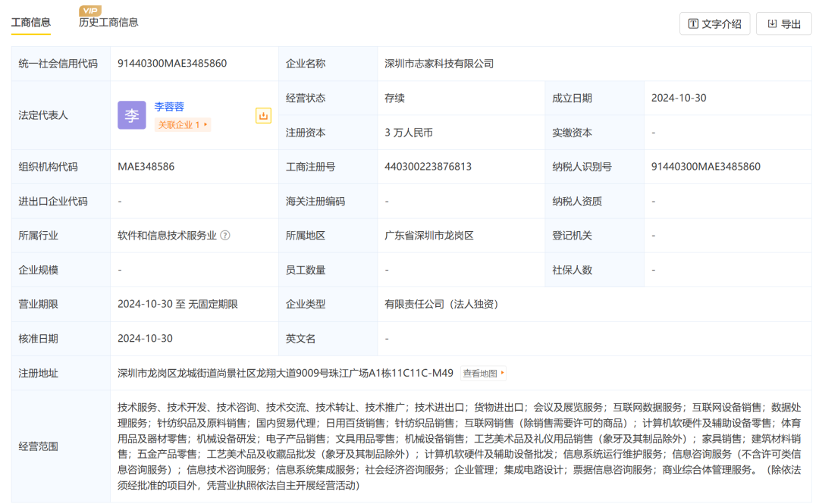This screenshot has width=819, height=504.
Task: Select 纳税人识别号 value 91440300MAE3485860
Action: [706, 167]
